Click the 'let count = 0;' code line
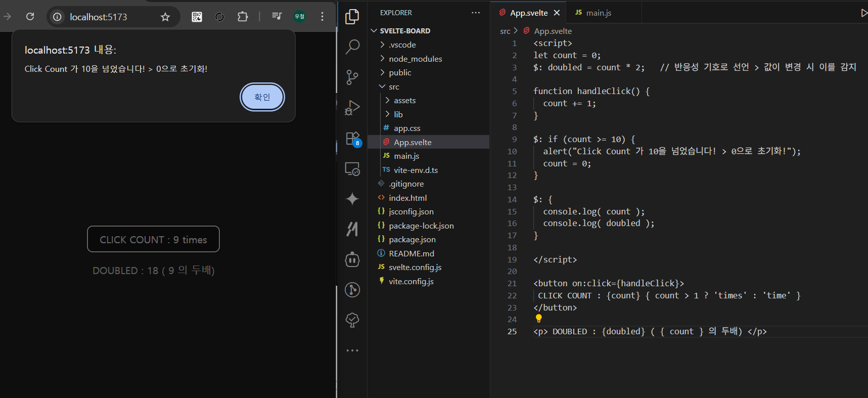The height and width of the screenshot is (398, 868). [x=567, y=56]
